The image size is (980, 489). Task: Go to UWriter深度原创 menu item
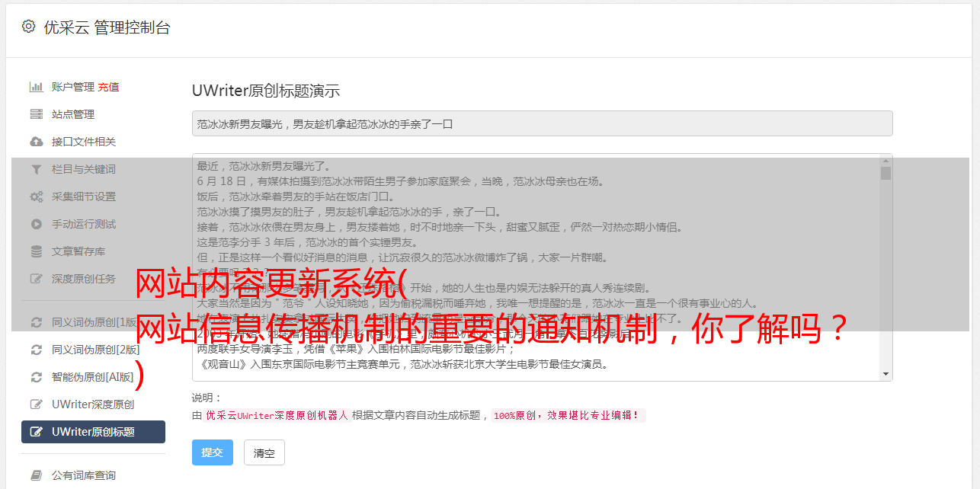pos(93,404)
